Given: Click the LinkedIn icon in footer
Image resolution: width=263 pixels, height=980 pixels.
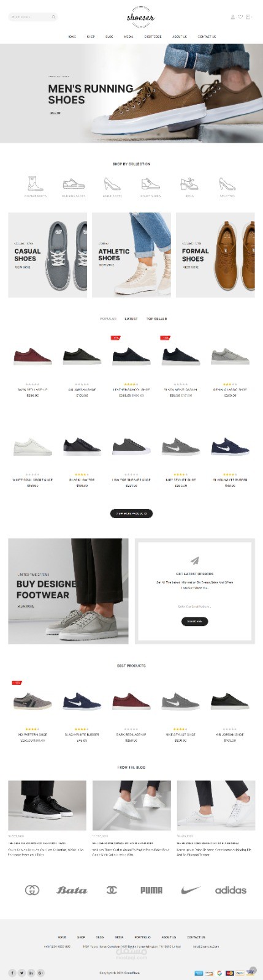Looking at the screenshot, I should [31, 973].
